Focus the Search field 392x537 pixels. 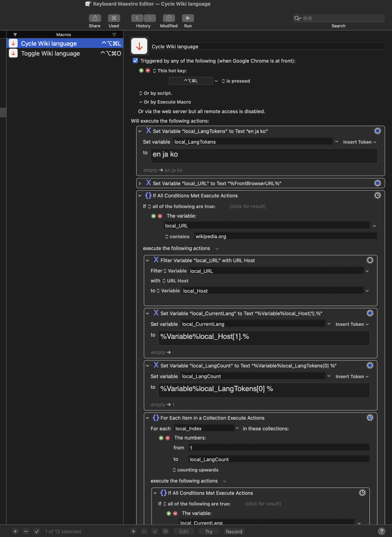[338, 18]
